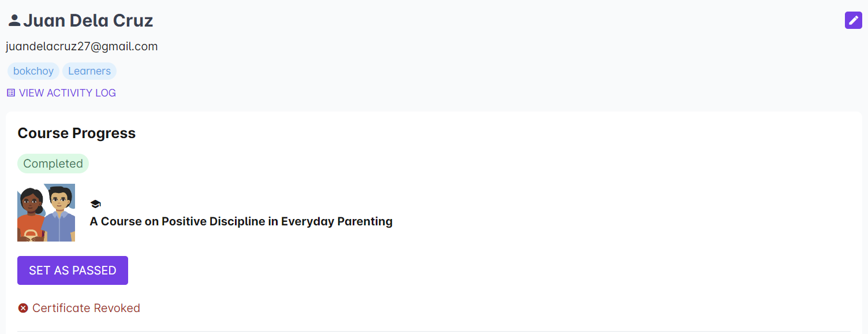Click the activity log list icon
868x334 pixels.
click(11, 92)
